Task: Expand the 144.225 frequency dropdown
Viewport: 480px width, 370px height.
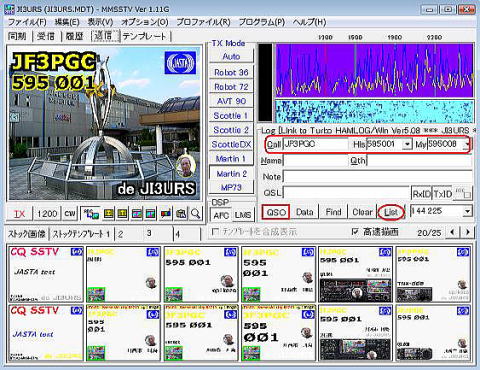Action: (x=468, y=211)
